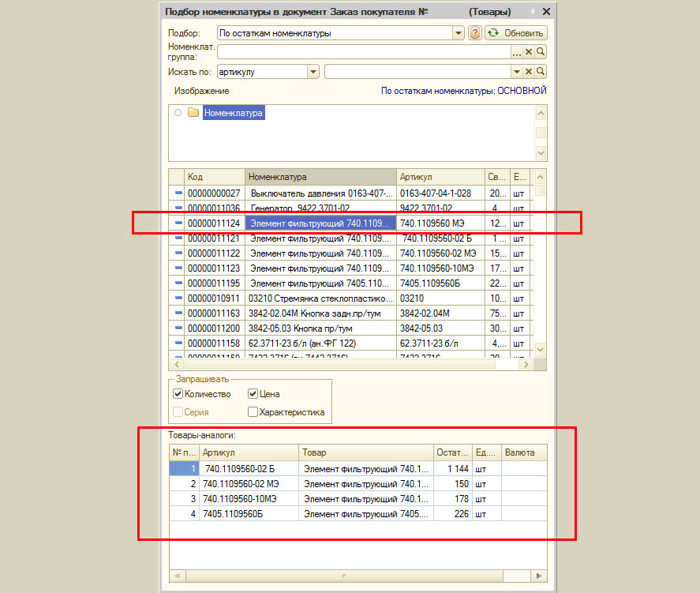The width and height of the screenshot is (700, 593).
Task: Click row icon for item code 00000000027
Action: pos(178,193)
